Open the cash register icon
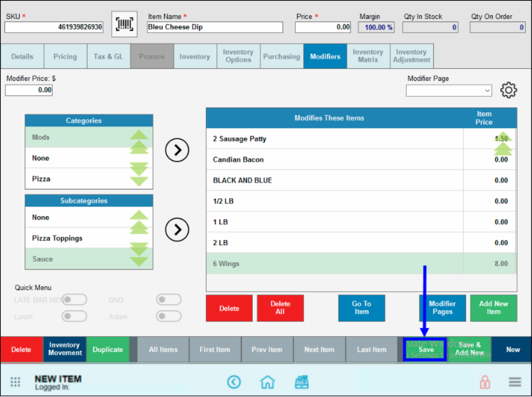532x397 pixels. point(302,382)
